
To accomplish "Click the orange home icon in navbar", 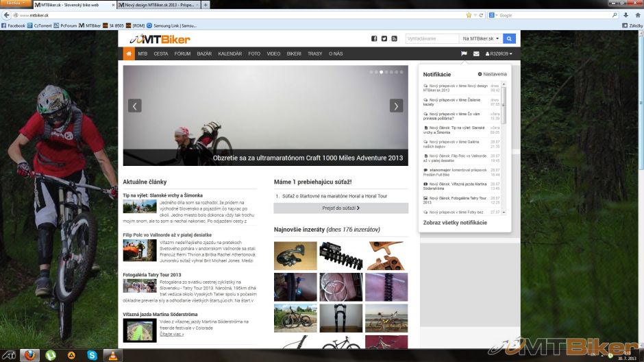I will [x=129, y=53].
